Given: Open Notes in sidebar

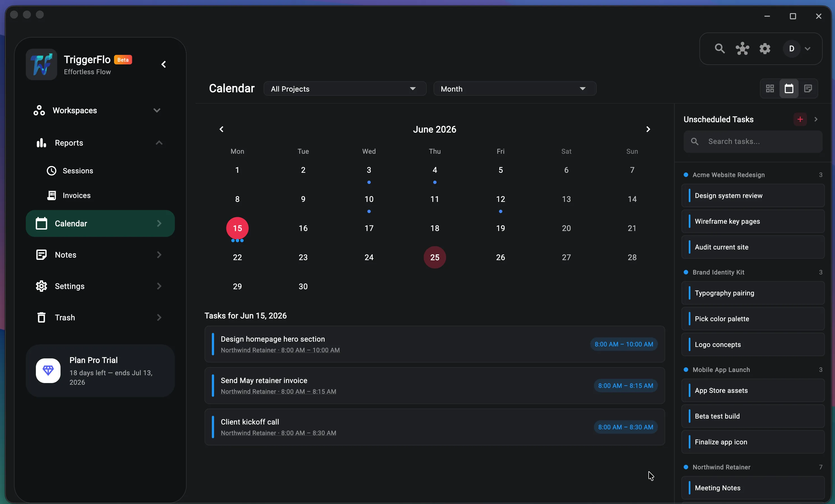Looking at the screenshot, I should (x=100, y=255).
